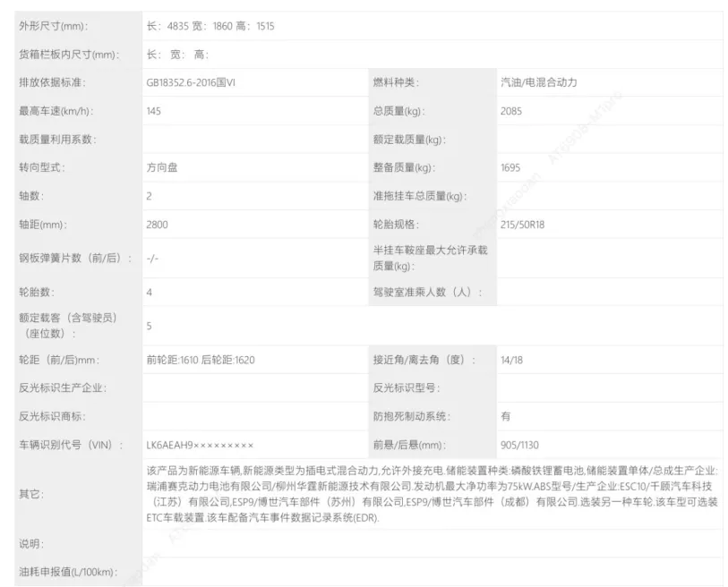Click the 其它 label
The height and width of the screenshot is (587, 728).
click(x=31, y=494)
